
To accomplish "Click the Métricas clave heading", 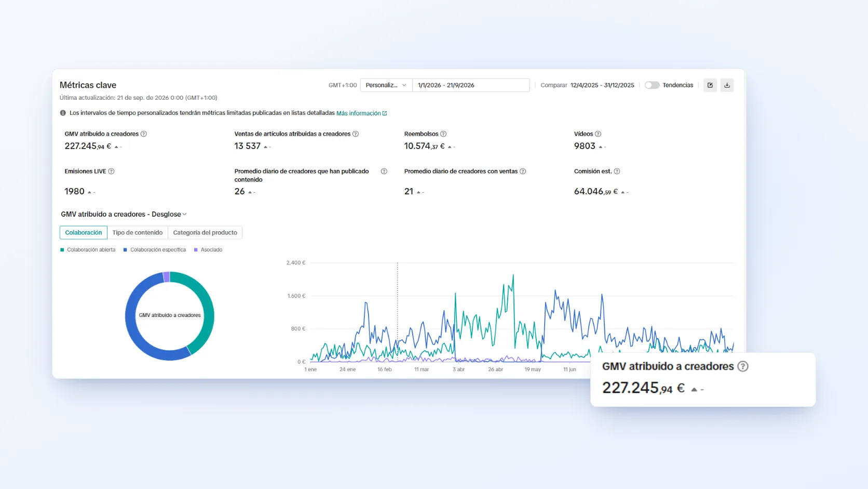I will click(88, 85).
